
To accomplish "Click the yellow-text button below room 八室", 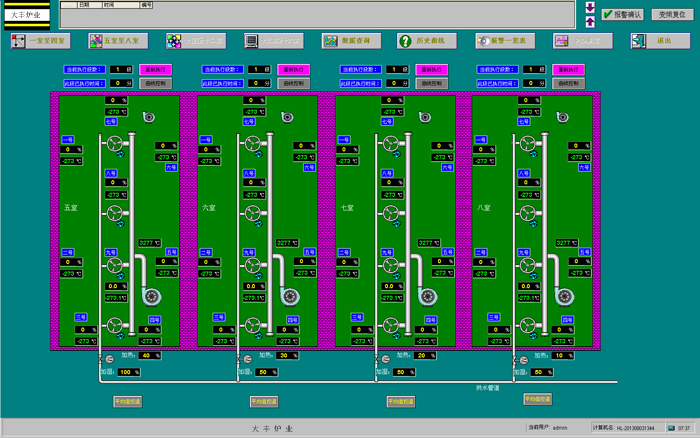I will tap(538, 399).
